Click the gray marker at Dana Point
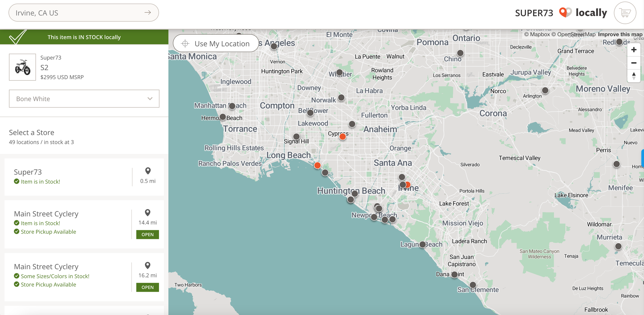The image size is (644, 315). (x=455, y=275)
